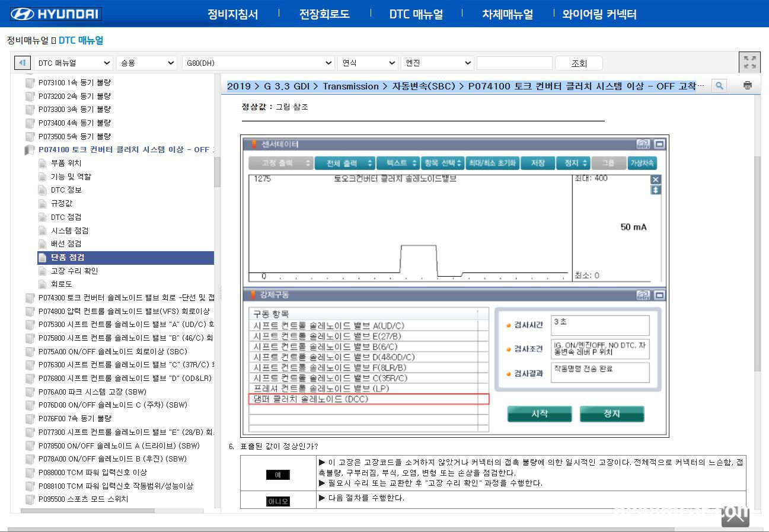Click the four-arrow fullscreen expand icon

click(x=749, y=62)
